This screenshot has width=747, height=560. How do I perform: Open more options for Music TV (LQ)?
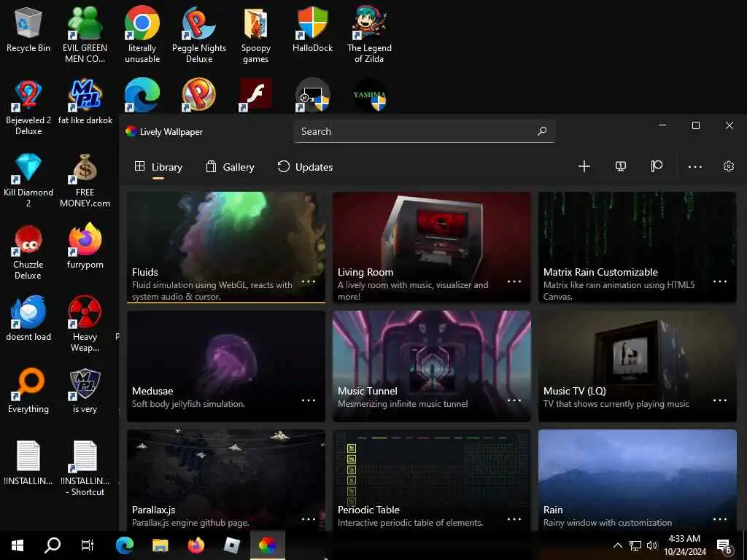click(x=720, y=400)
